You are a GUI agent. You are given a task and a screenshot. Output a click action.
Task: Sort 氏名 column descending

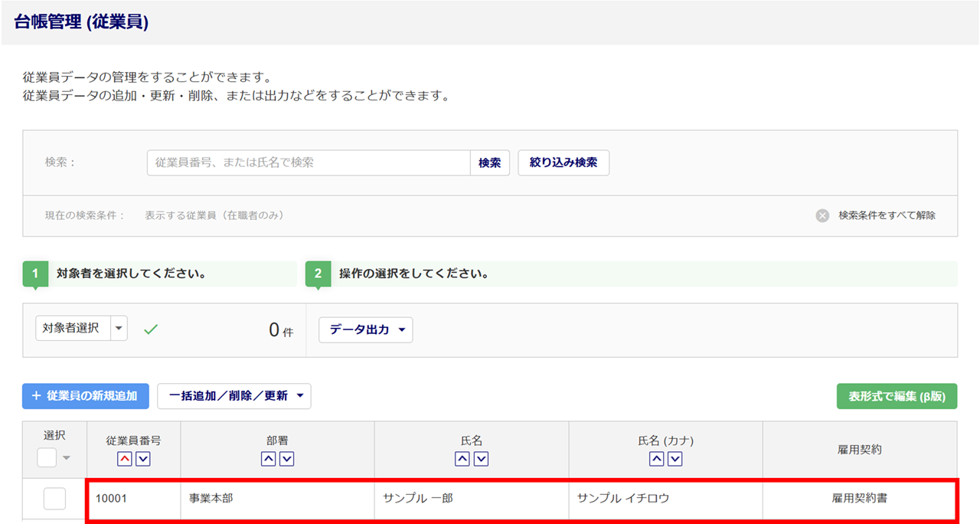click(481, 459)
